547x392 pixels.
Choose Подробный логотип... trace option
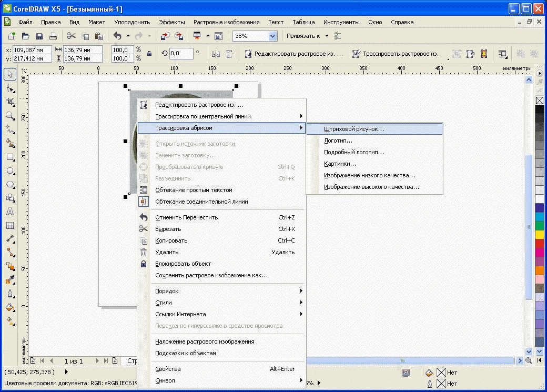(374, 152)
